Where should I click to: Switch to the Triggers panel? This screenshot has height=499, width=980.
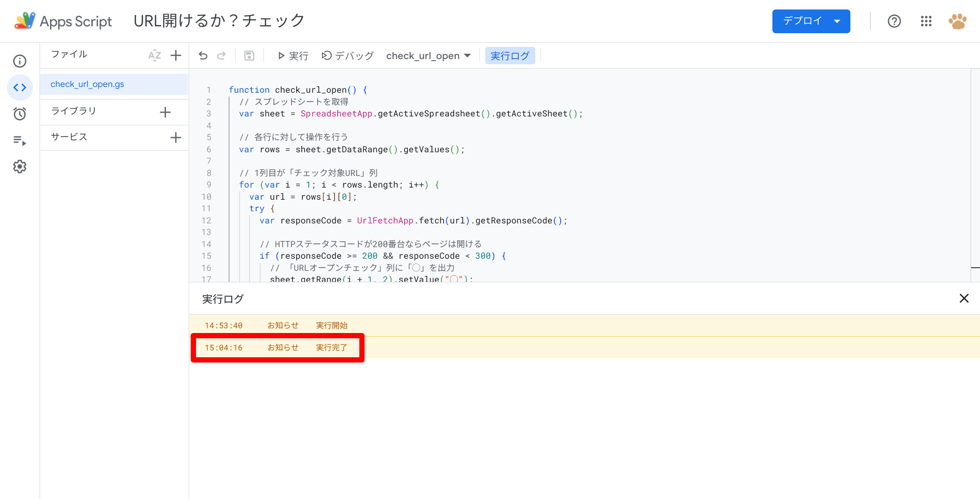pos(19,114)
